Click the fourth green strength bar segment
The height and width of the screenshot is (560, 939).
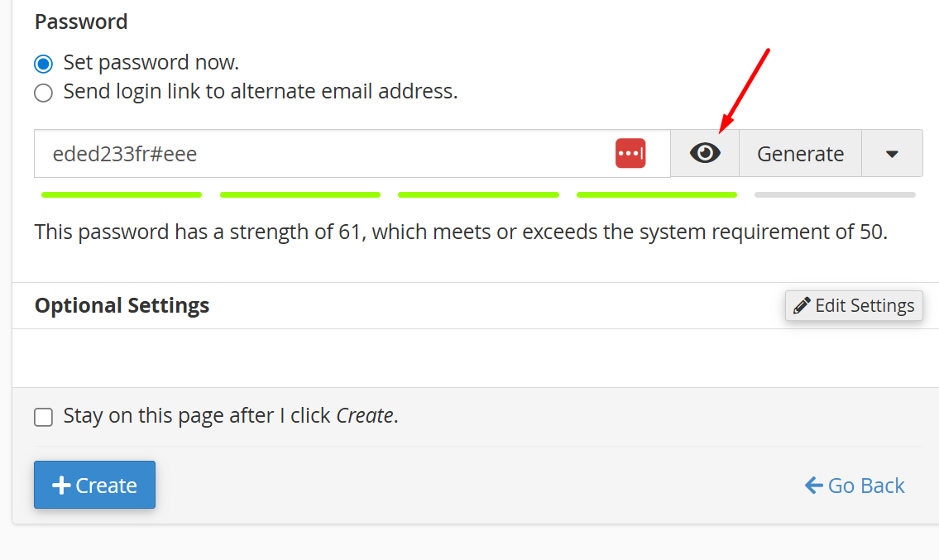[656, 194]
